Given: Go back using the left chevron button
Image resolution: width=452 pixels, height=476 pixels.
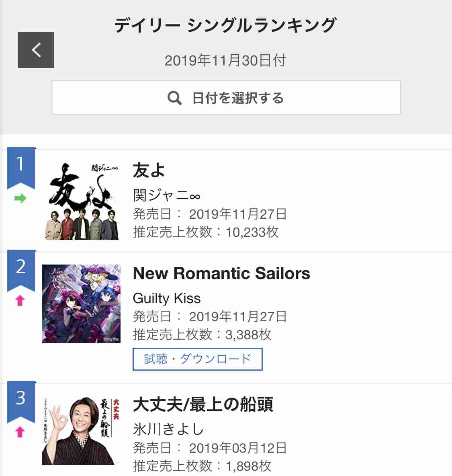Looking at the screenshot, I should point(36,50).
